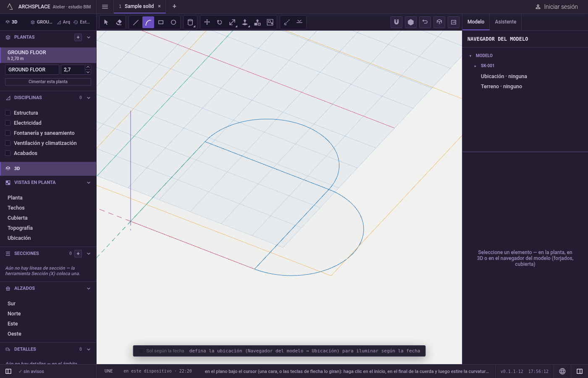Collapse the Disciplinas section

click(x=89, y=98)
